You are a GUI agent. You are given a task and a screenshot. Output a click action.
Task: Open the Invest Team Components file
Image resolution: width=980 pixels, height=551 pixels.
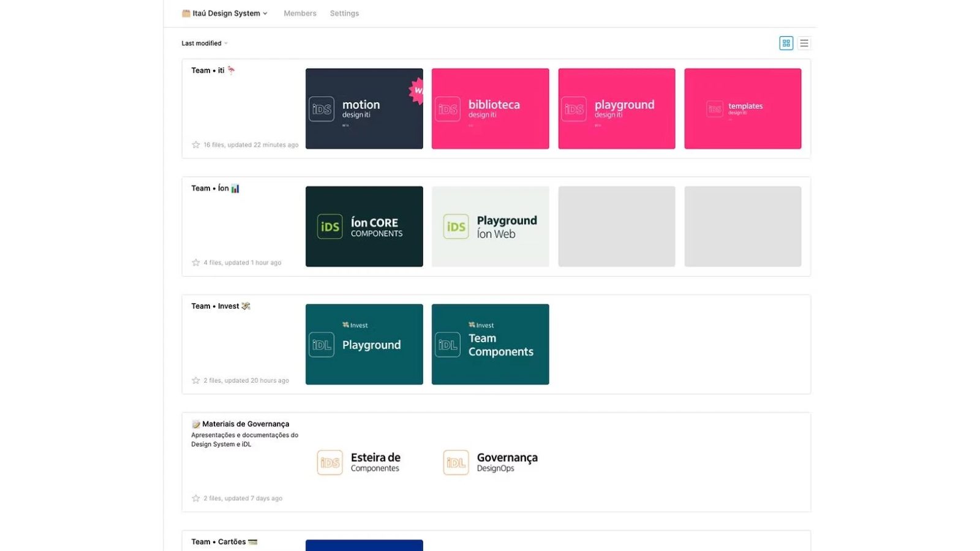[x=491, y=344]
